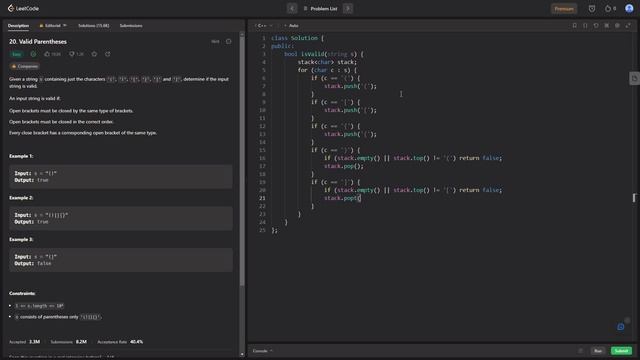Image resolution: width=640 pixels, height=360 pixels.
Task: Click the keyboard shortcuts icon in editor toolbar
Action: (607, 26)
